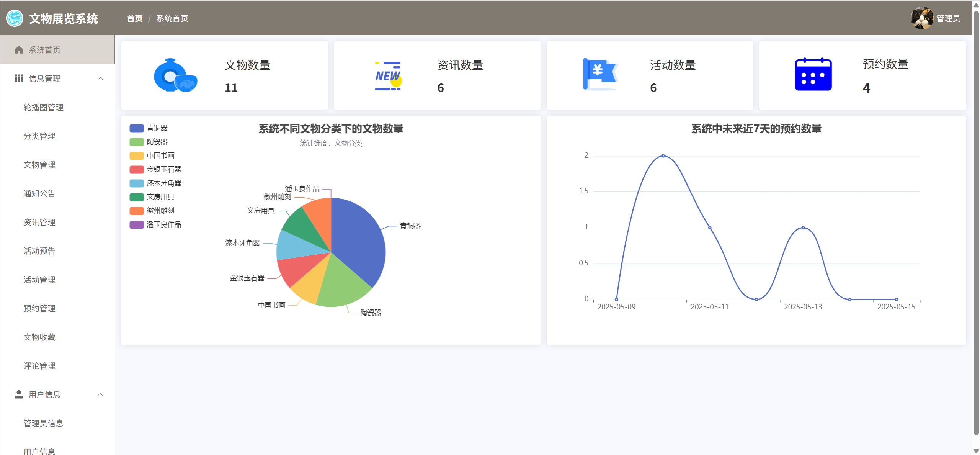The width and height of the screenshot is (980, 455).
Task: Click the blue flag icon for 活动数量
Action: [x=600, y=74]
